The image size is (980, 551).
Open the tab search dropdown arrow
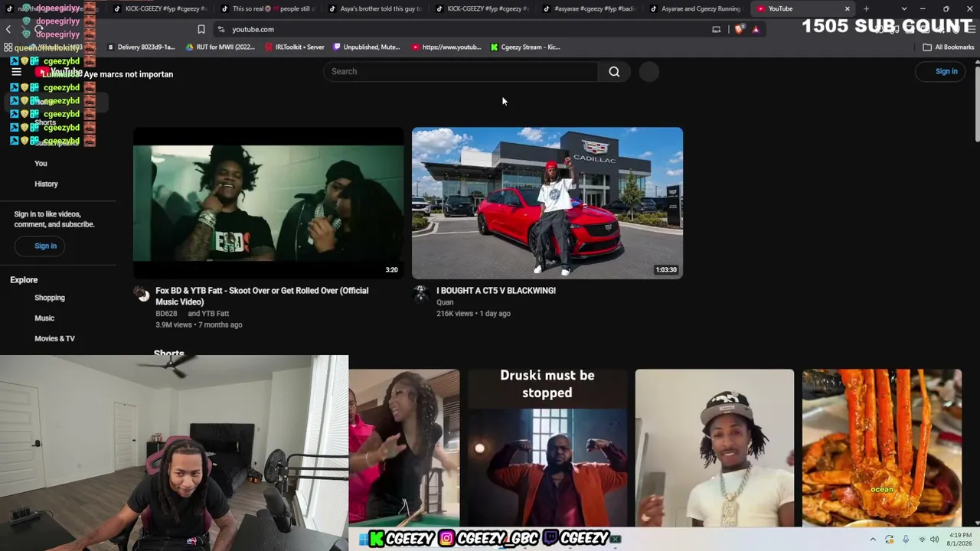click(904, 8)
